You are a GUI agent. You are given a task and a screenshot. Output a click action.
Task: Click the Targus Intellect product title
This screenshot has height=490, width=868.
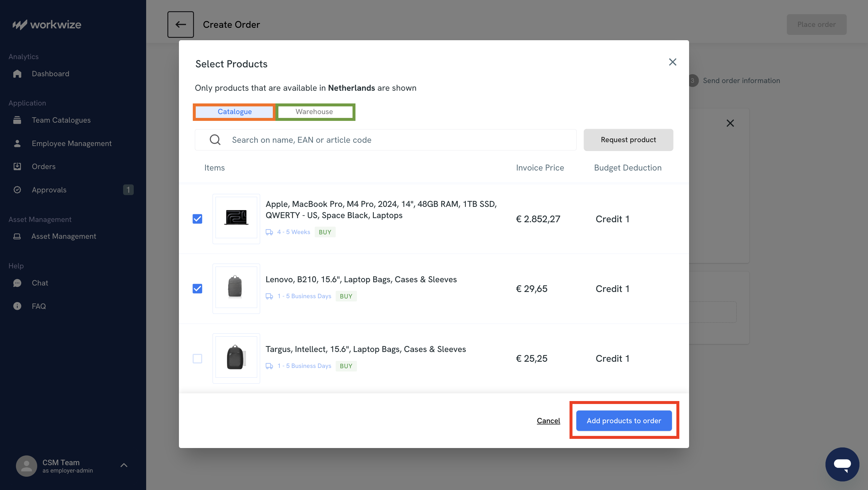click(366, 349)
